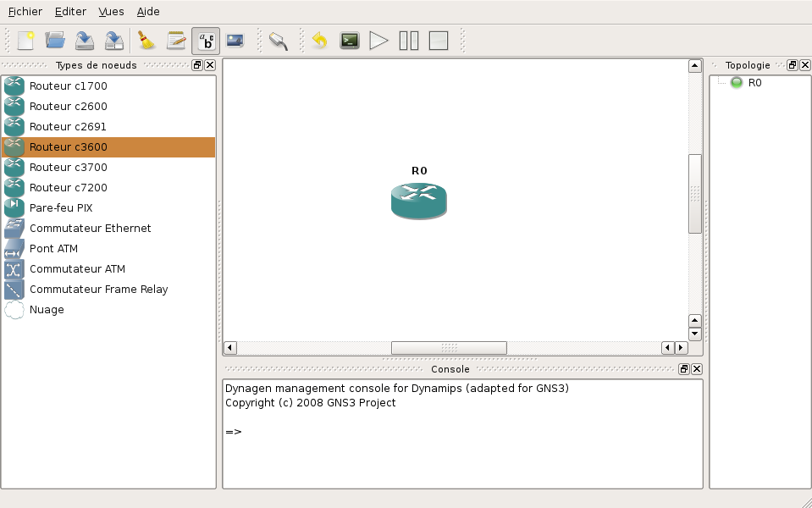Screen dimensions: 812x508
Task: Click the New project toolbar icon
Action: (25, 41)
